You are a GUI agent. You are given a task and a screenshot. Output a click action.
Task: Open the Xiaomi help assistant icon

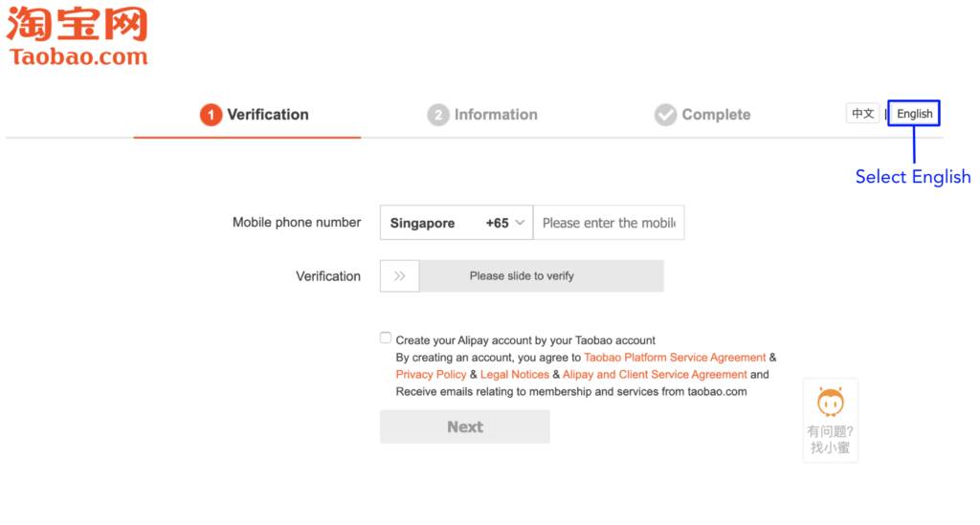[x=830, y=403]
